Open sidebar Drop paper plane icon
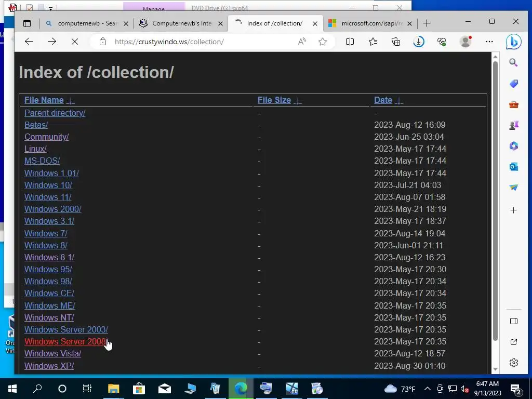This screenshot has height=399, width=532. (x=514, y=187)
